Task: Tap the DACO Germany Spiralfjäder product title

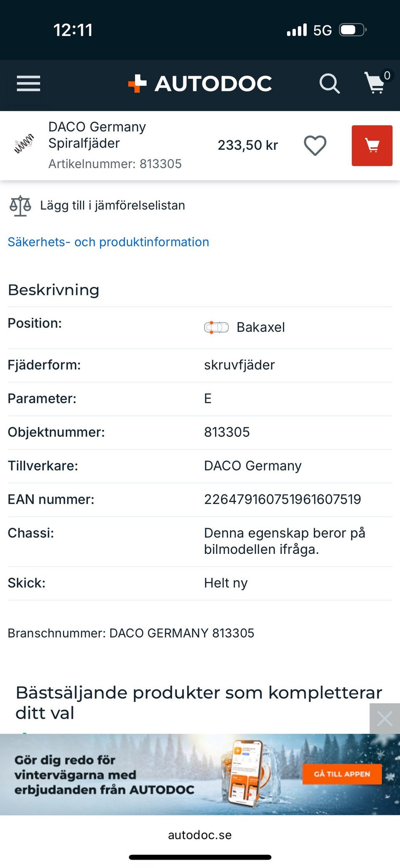Action: pyautogui.click(x=97, y=135)
